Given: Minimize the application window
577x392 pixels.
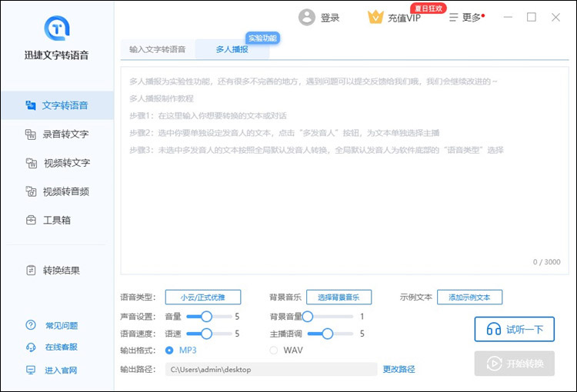Looking at the screenshot, I should pyautogui.click(x=508, y=17).
